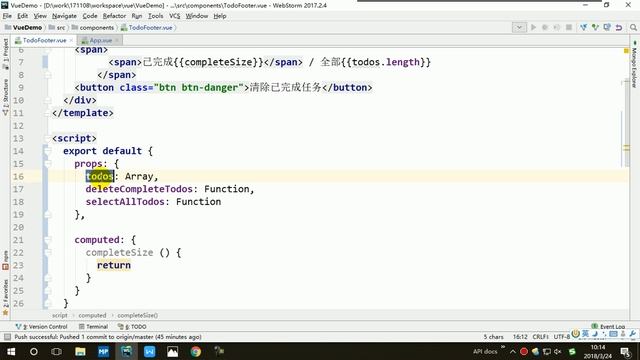Image resolution: width=640 pixels, height=360 pixels.
Task: Open the npm tool window sidebar tab
Action: pos(5,260)
